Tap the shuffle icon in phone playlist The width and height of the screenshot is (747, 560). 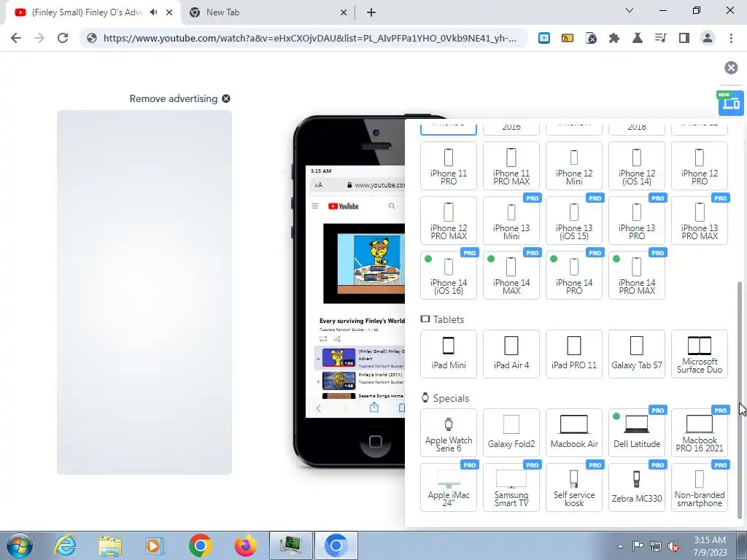pos(337,339)
